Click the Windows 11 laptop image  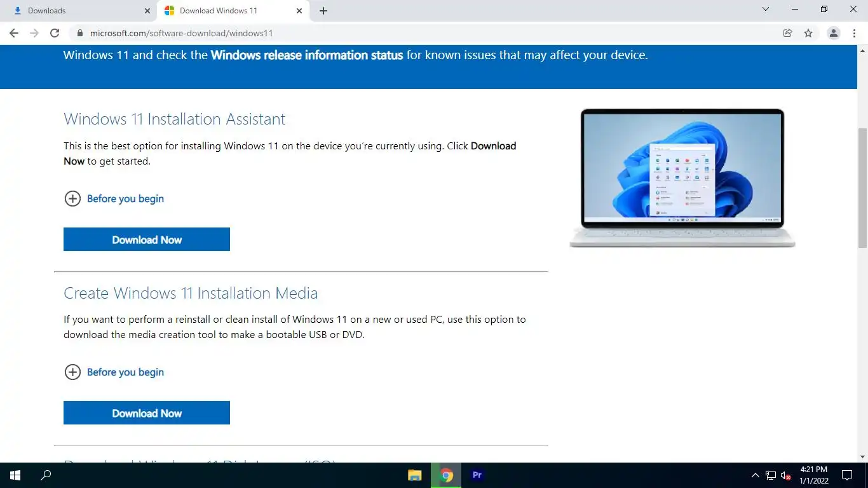682,178
